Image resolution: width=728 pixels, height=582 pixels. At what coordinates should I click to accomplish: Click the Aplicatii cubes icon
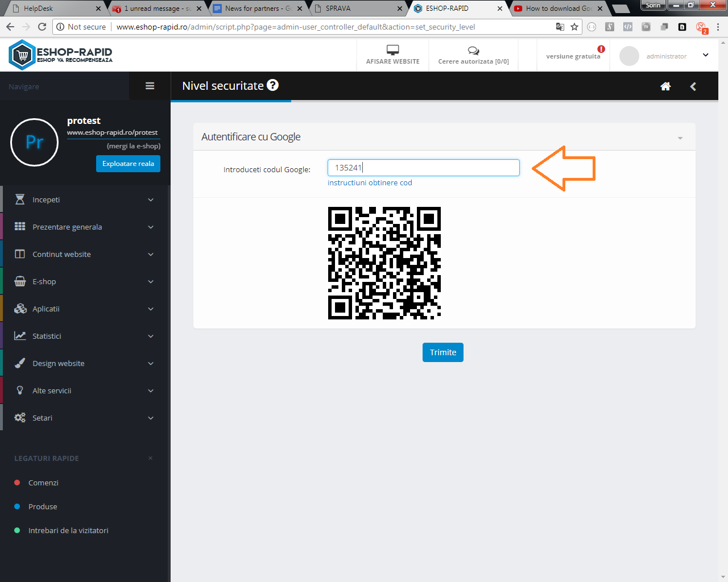[20, 309]
